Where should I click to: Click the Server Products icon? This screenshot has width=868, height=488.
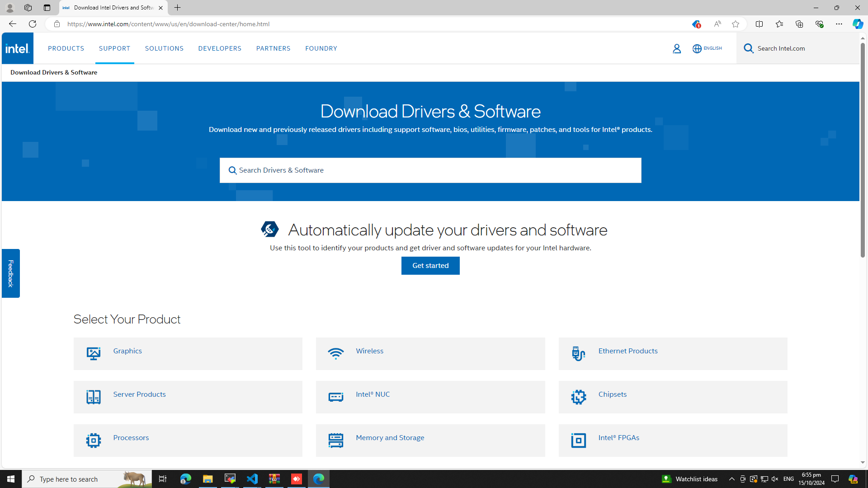(94, 397)
